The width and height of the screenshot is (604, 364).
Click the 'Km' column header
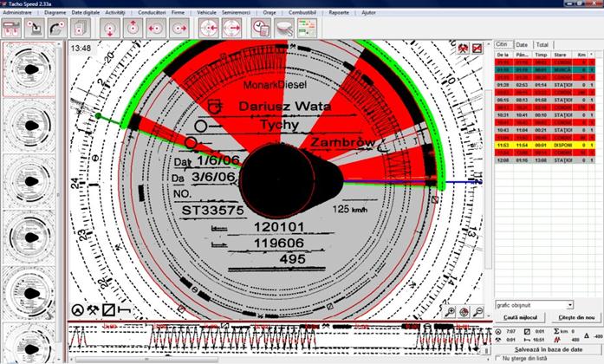(x=581, y=55)
